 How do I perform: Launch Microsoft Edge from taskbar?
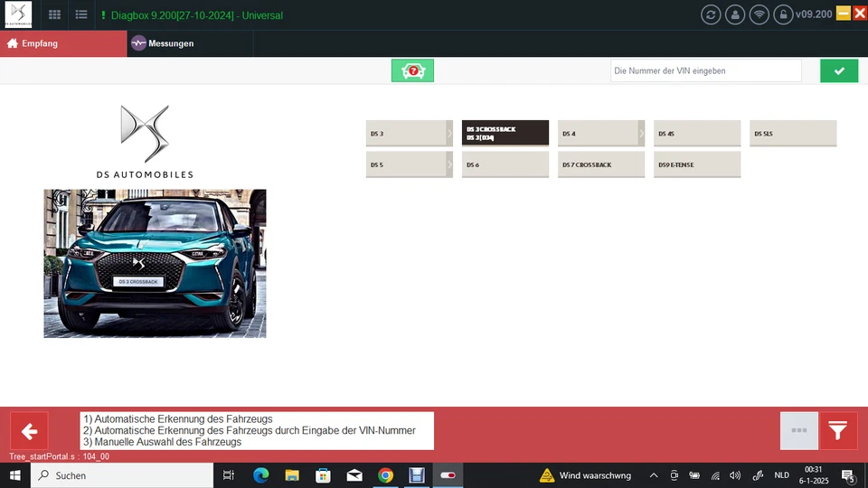click(260, 475)
